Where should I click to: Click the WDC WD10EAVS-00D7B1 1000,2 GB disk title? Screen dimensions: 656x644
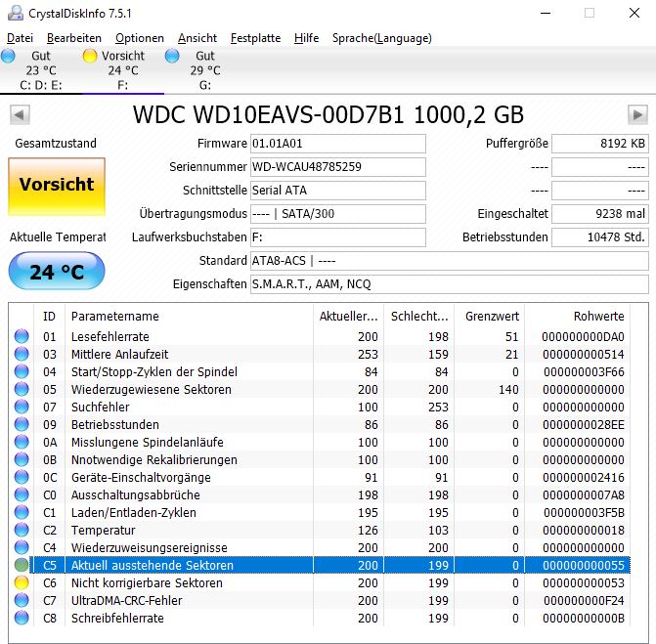tap(328, 114)
